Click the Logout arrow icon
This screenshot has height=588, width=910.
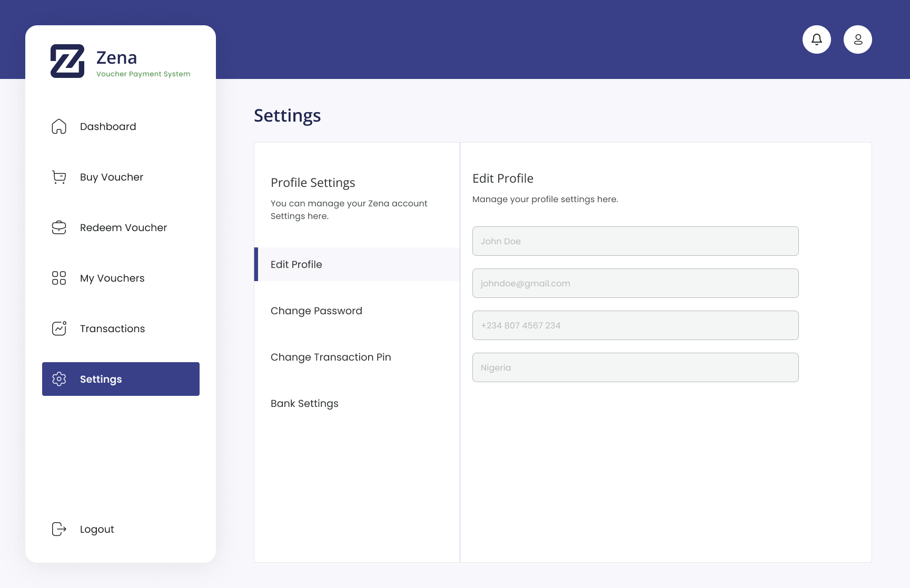click(59, 529)
